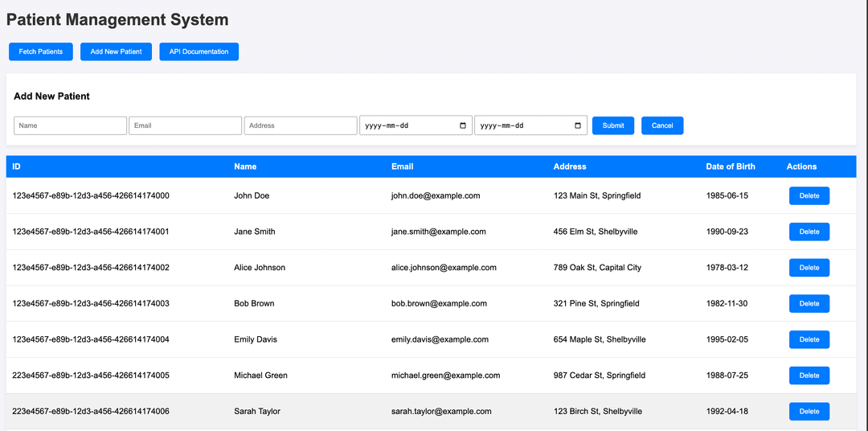The width and height of the screenshot is (868, 431).
Task: Click birth date 1995-02-05
Action: click(727, 339)
